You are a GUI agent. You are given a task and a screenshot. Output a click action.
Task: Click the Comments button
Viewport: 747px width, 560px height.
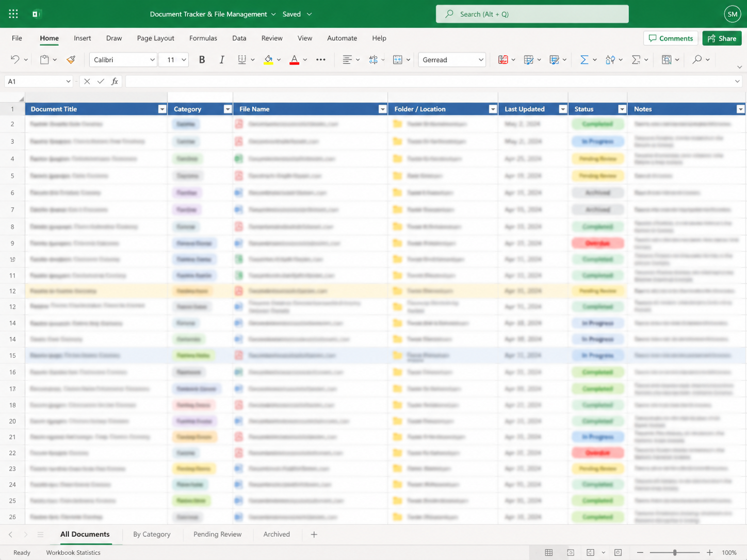tap(671, 38)
